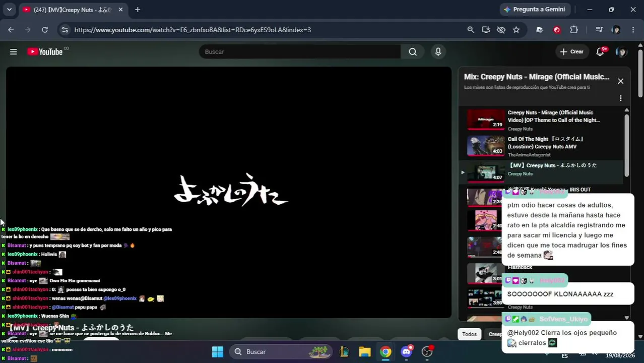Open Chrome from the taskbar
This screenshot has height=363, width=644.
385,352
